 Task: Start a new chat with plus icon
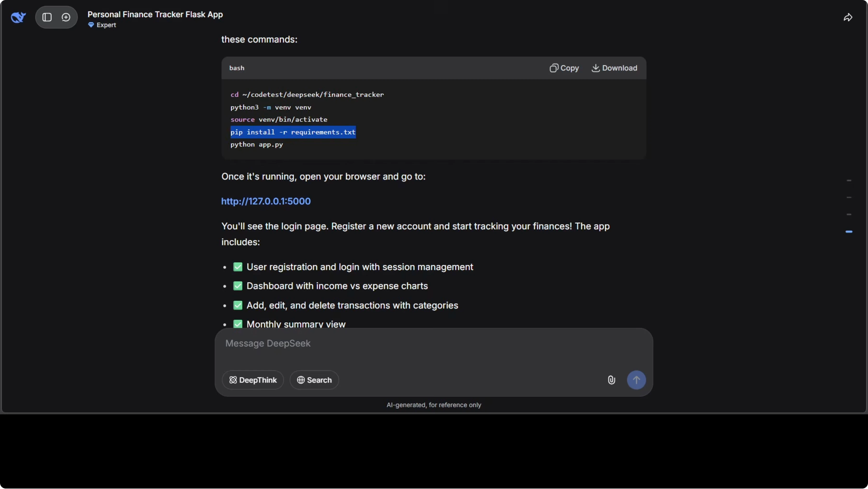[x=66, y=17]
